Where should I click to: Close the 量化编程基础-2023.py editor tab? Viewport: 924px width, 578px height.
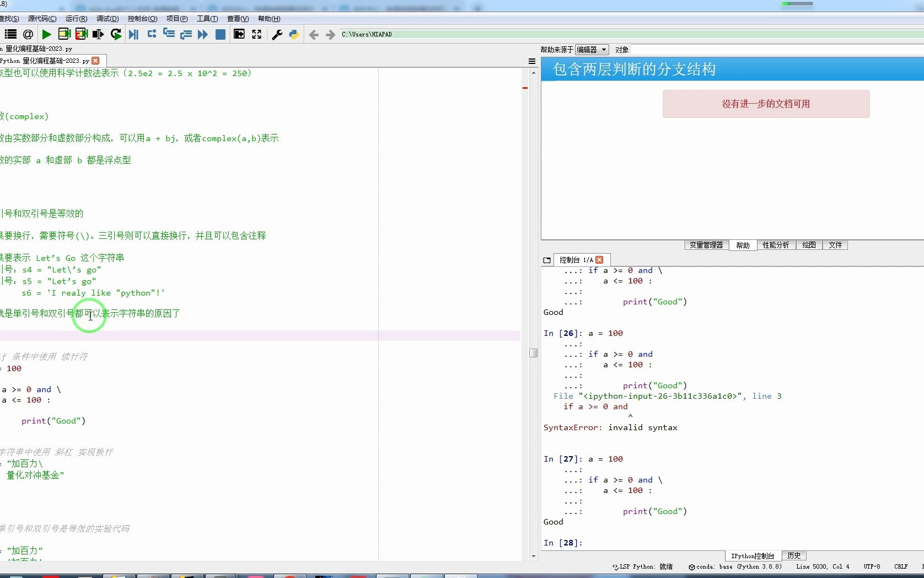[x=96, y=61]
